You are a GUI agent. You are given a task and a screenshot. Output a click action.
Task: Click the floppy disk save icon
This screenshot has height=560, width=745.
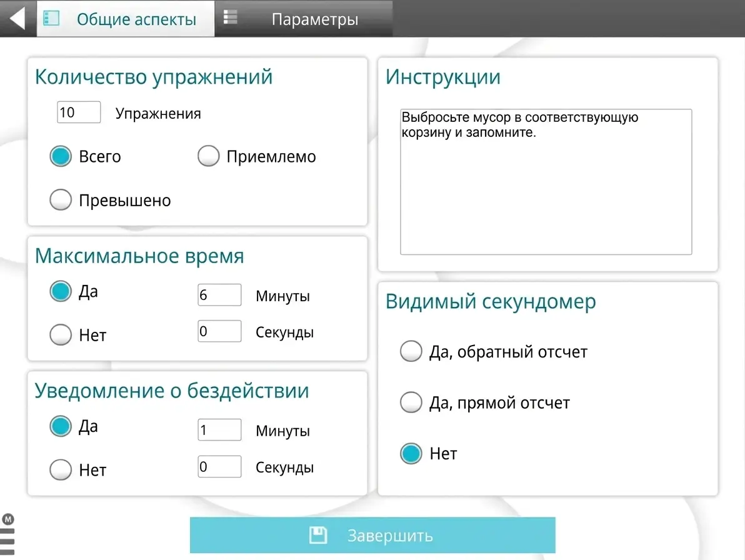318,535
